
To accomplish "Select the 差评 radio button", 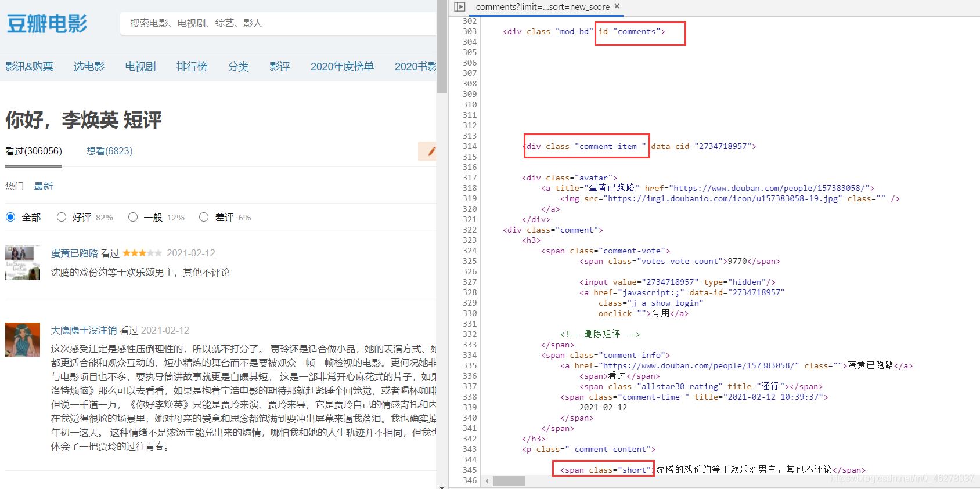I will click(x=204, y=217).
